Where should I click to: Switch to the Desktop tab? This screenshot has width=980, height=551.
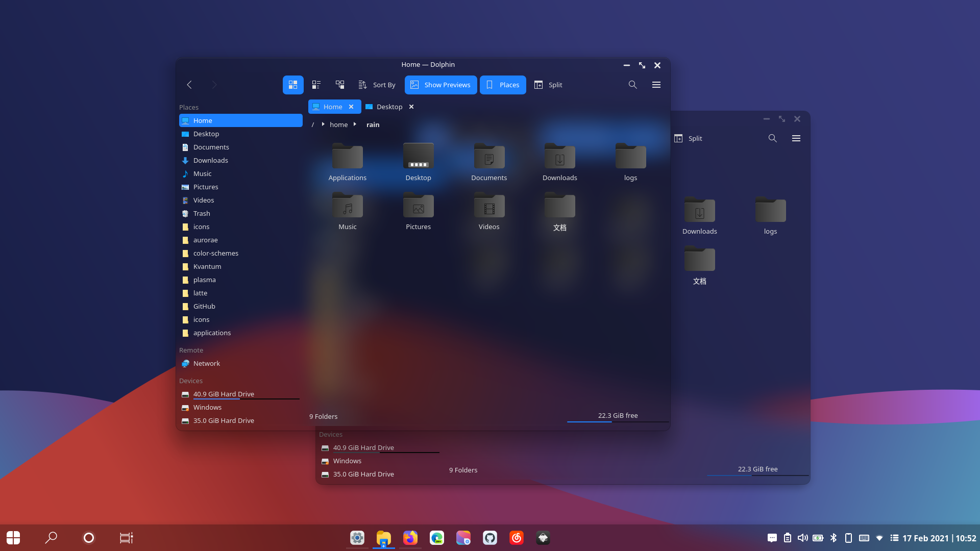[389, 107]
